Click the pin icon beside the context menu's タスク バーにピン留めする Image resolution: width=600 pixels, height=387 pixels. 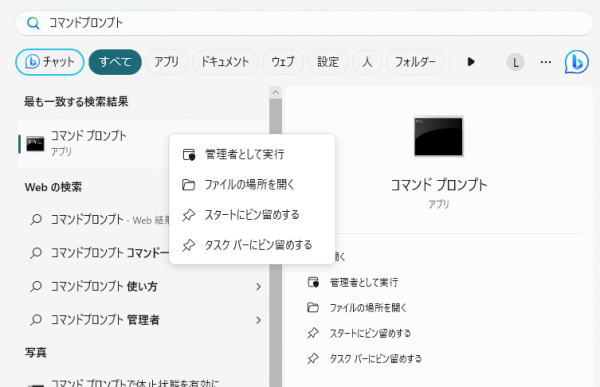point(189,245)
